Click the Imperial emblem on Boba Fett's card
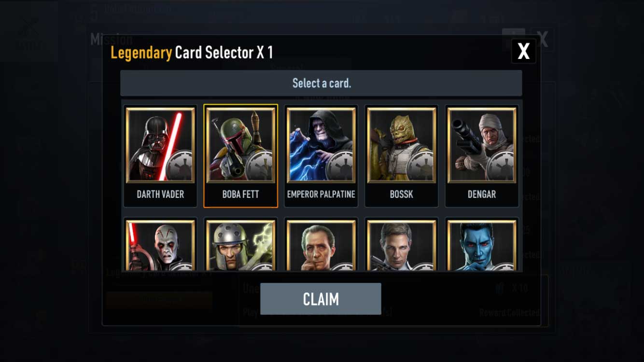Viewport: 644px width, 362px height. [x=261, y=167]
